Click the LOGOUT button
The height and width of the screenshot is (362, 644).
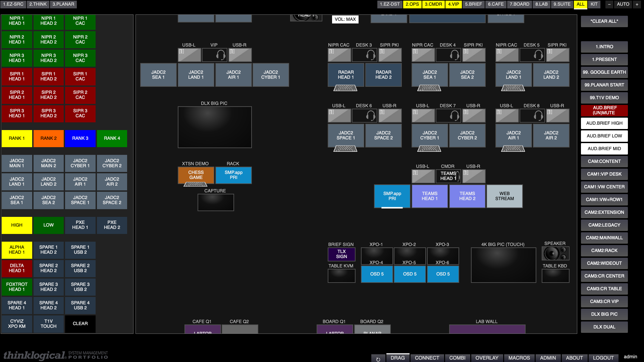tap(603, 358)
